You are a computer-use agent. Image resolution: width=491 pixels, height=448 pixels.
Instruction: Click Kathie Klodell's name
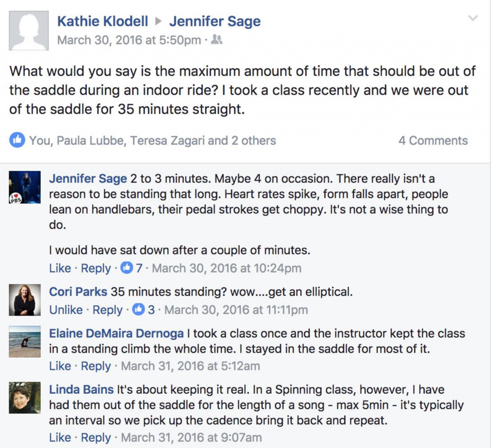(x=103, y=21)
